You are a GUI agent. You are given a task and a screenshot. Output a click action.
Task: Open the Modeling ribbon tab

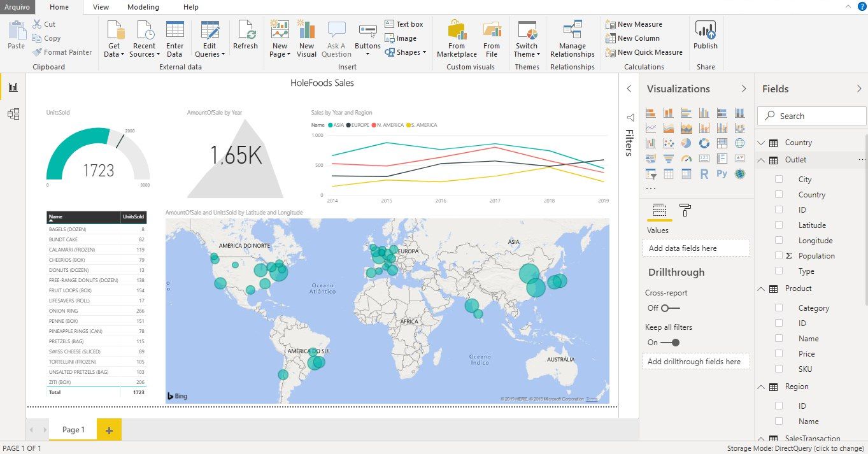[143, 7]
